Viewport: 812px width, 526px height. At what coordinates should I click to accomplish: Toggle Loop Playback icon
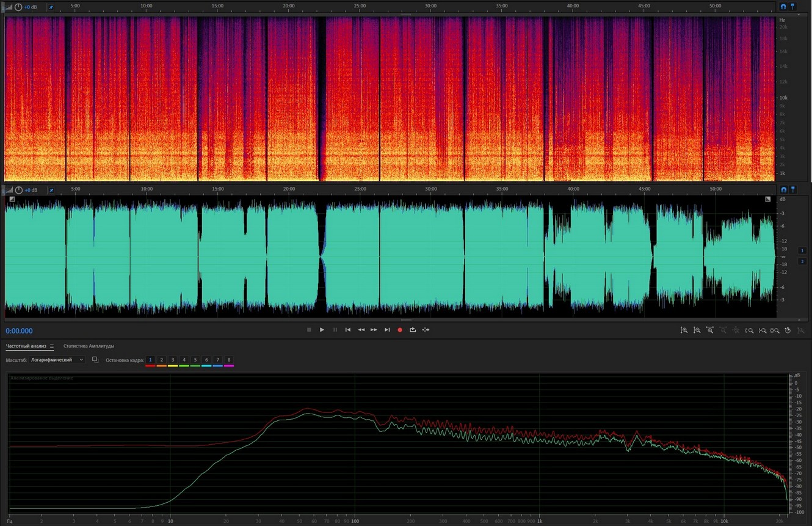[x=413, y=330]
